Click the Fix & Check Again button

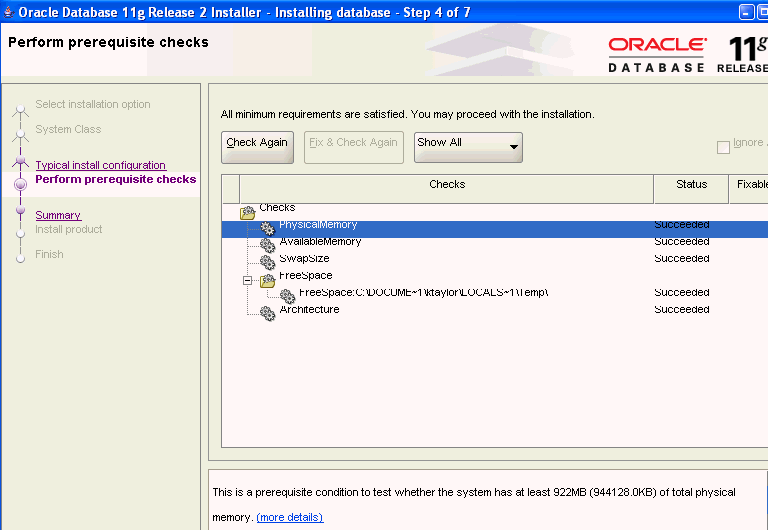point(354,147)
